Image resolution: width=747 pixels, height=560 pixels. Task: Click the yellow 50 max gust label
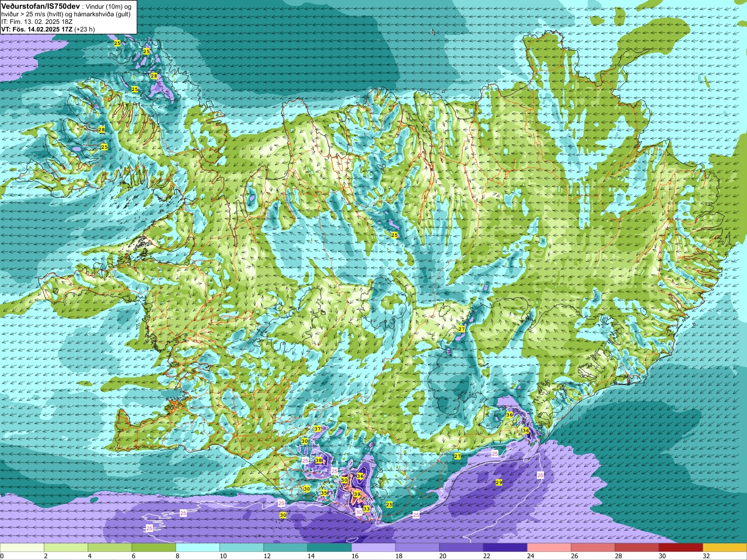click(x=344, y=480)
